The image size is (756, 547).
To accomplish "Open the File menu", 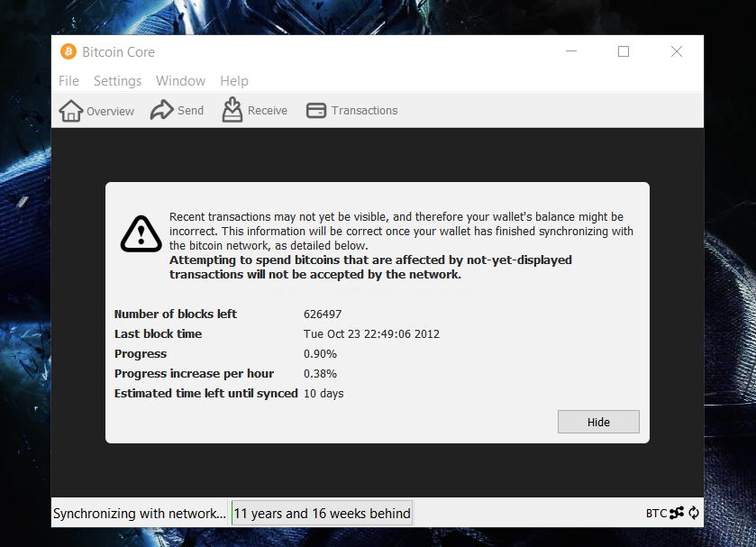I will point(69,80).
